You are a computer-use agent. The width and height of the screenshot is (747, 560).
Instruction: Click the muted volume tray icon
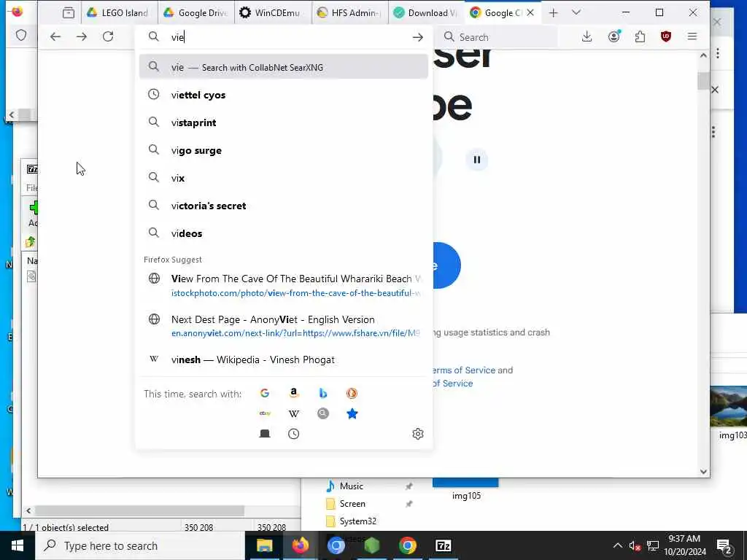(635, 545)
